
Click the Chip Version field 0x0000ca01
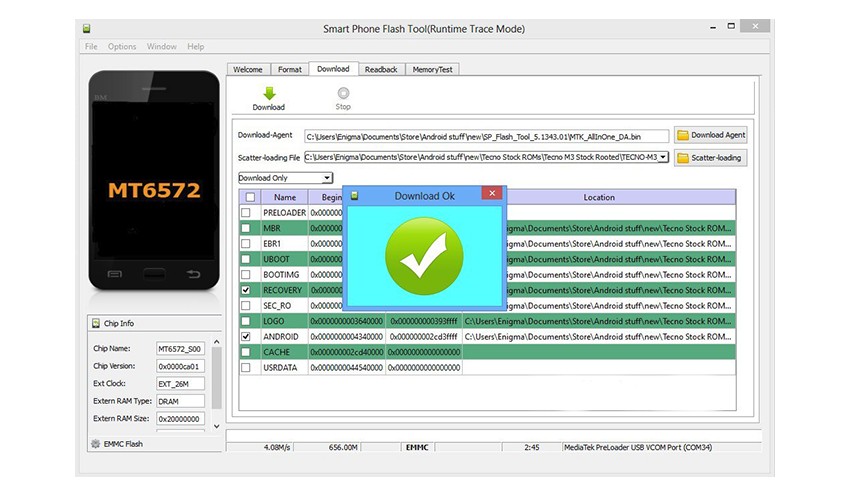[180, 366]
